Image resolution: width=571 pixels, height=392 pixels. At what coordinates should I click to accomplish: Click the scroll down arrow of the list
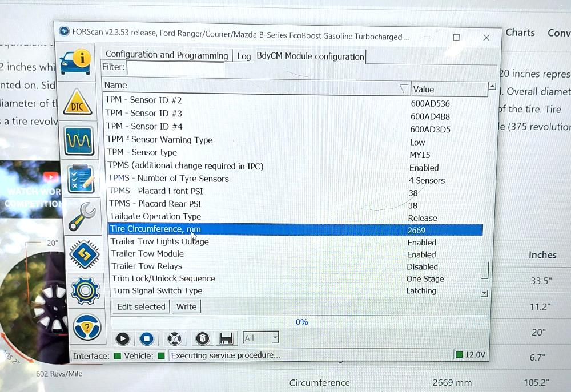tap(484, 293)
